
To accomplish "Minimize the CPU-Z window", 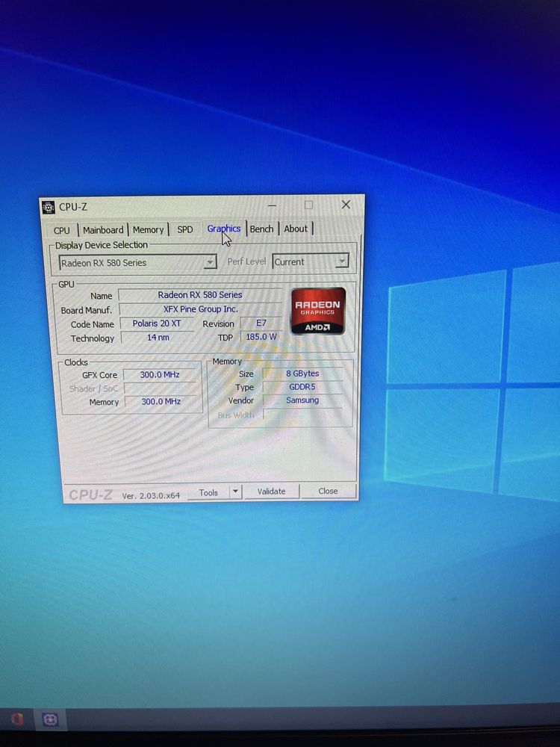I will pos(272,206).
